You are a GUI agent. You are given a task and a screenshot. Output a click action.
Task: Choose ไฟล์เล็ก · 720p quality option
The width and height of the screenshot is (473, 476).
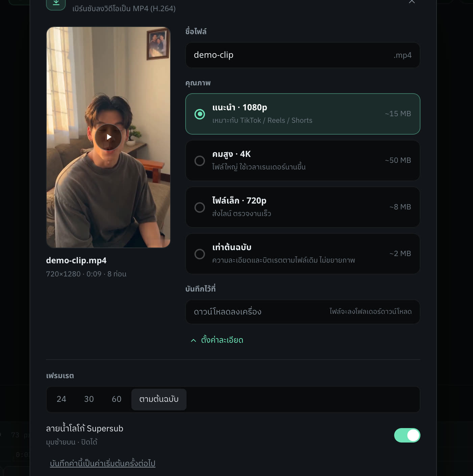302,207
